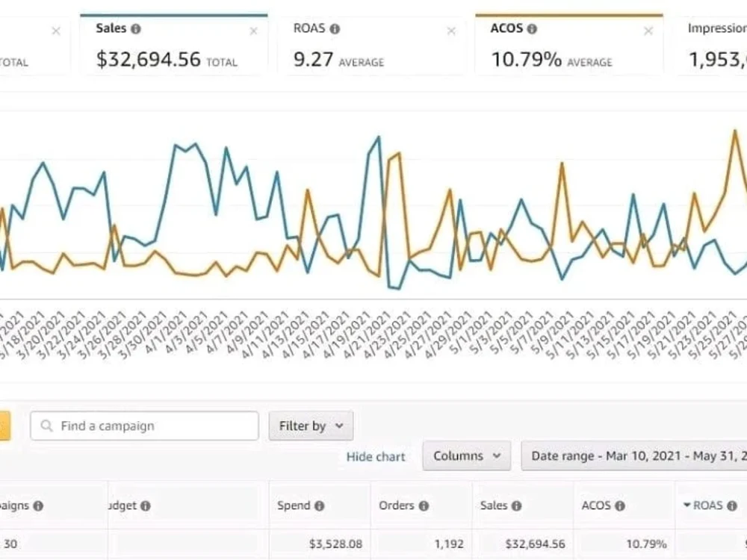Click the total spend value $3,528.08

point(335,544)
